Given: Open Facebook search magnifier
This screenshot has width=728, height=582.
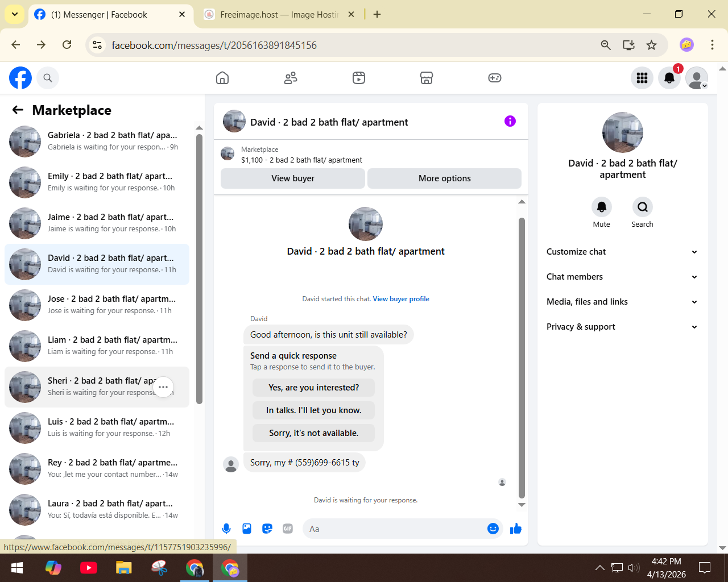Looking at the screenshot, I should 48,78.
